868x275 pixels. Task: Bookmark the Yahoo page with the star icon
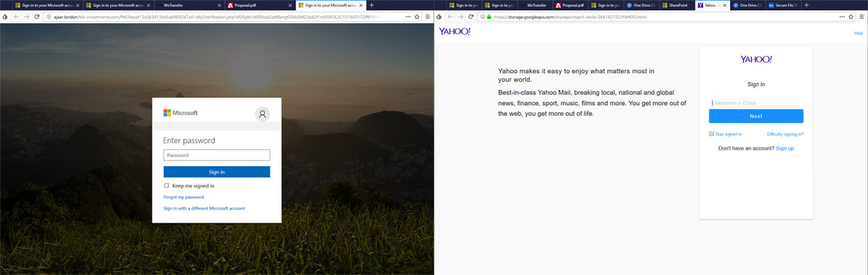(851, 16)
